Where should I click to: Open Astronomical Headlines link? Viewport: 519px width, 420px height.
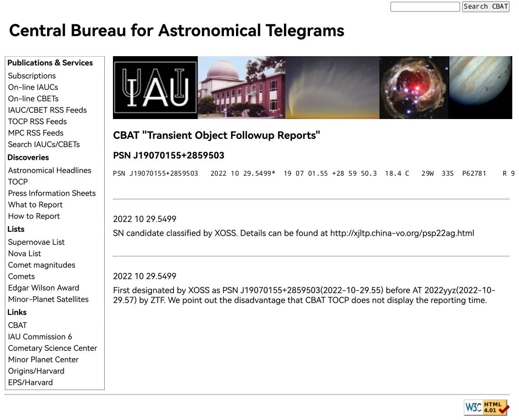[49, 170]
